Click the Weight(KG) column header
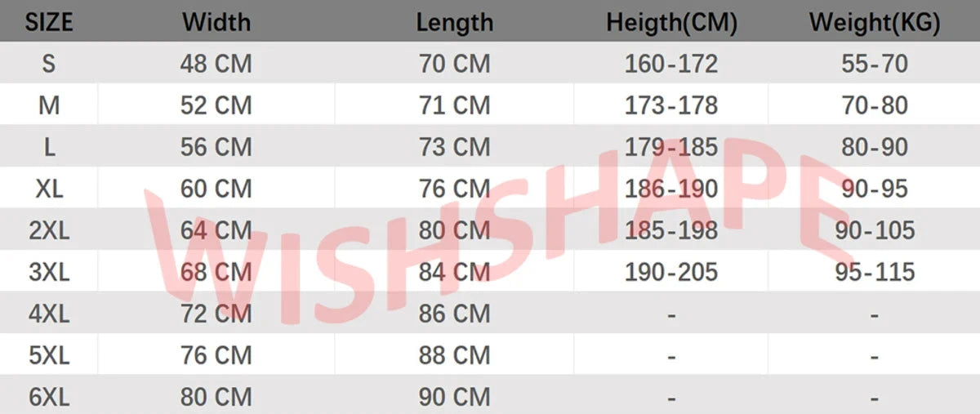 874,23
